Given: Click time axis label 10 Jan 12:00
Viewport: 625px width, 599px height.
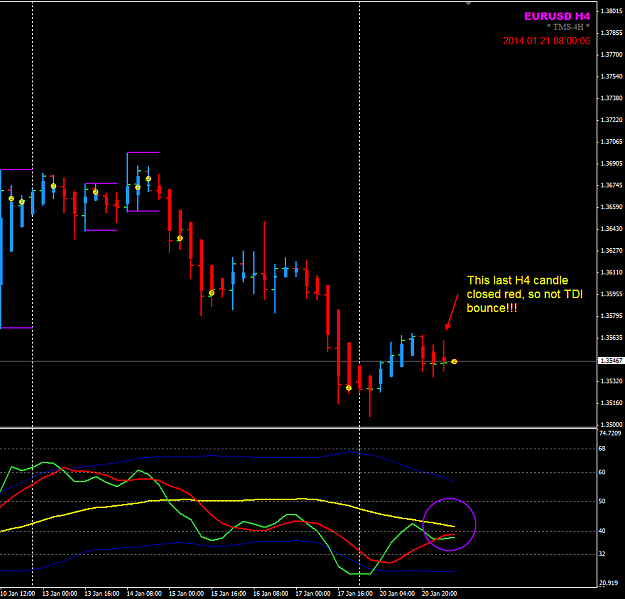Looking at the screenshot, I should [x=18, y=594].
